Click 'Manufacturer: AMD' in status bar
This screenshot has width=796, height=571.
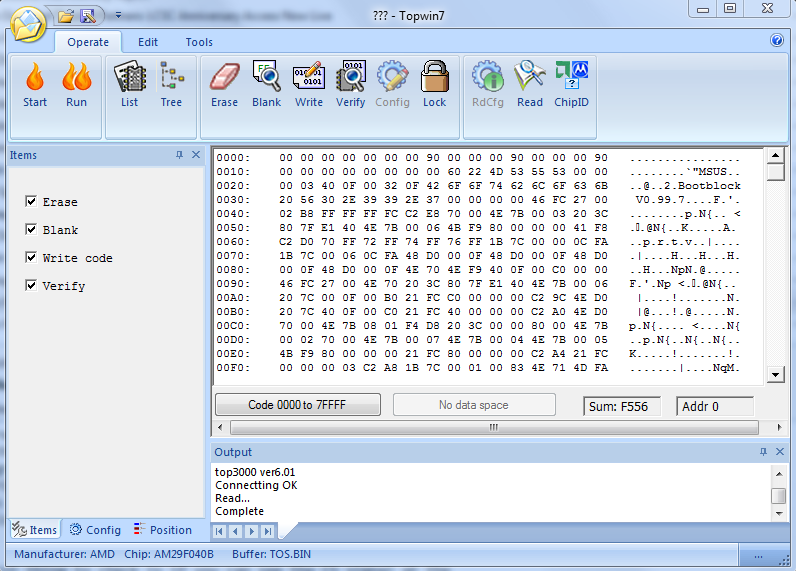[x=64, y=554]
